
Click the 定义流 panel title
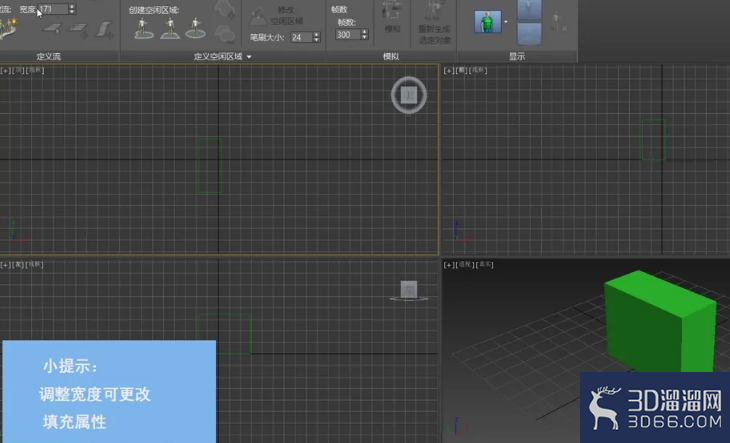click(49, 57)
